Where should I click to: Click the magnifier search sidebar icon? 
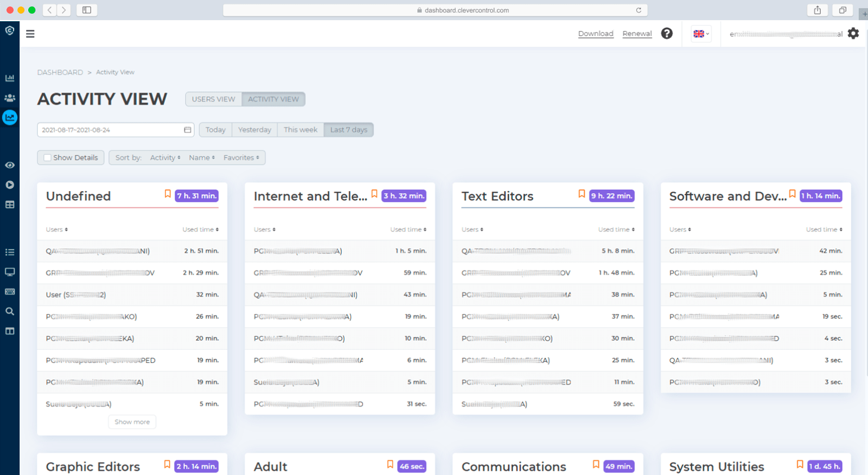[10, 312]
